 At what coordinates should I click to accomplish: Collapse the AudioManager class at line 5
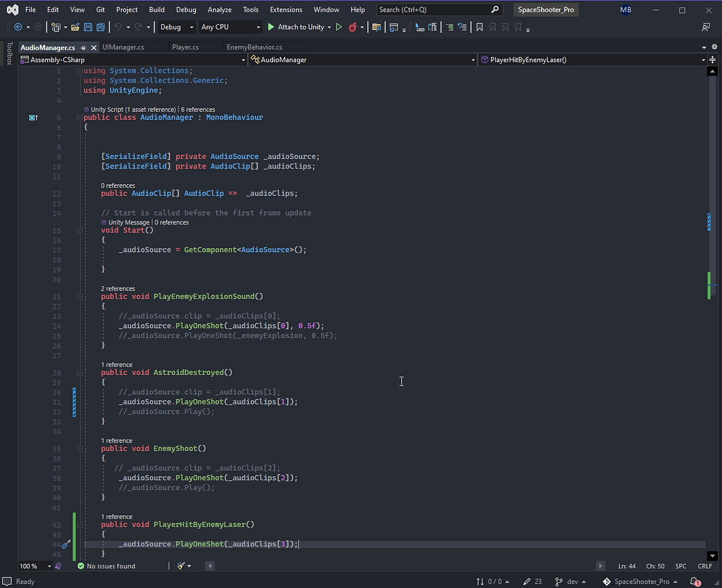coord(79,118)
